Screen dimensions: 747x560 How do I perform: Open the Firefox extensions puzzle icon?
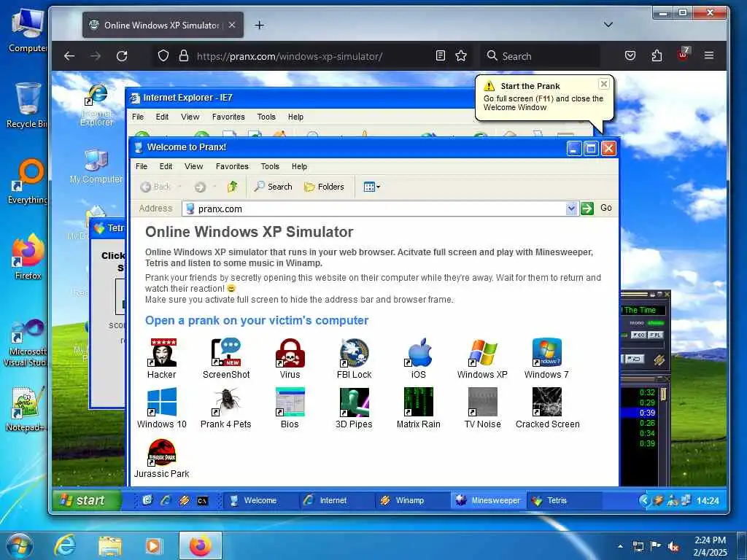tap(657, 55)
